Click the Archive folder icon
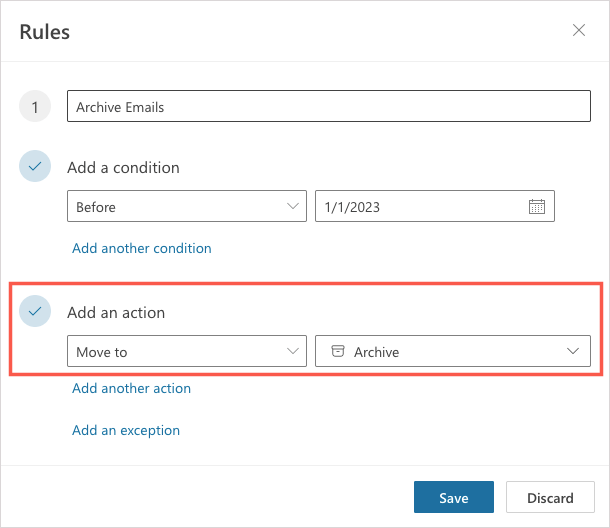 coord(337,351)
